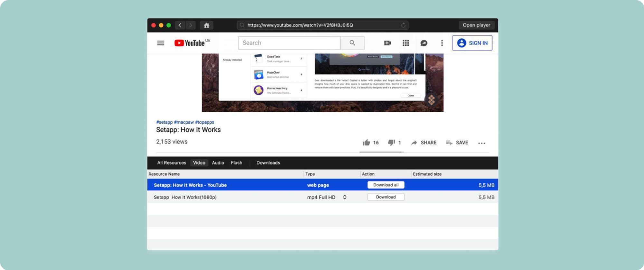Click the forward navigation arrow

(191, 25)
